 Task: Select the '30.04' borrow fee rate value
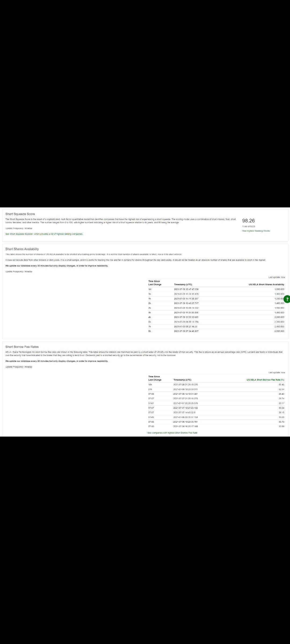pos(281,408)
